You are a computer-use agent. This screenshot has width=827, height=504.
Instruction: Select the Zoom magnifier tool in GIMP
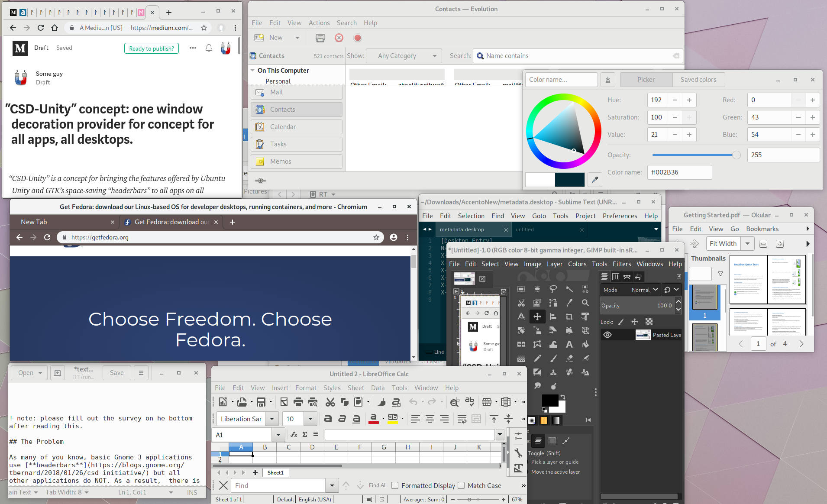(585, 303)
